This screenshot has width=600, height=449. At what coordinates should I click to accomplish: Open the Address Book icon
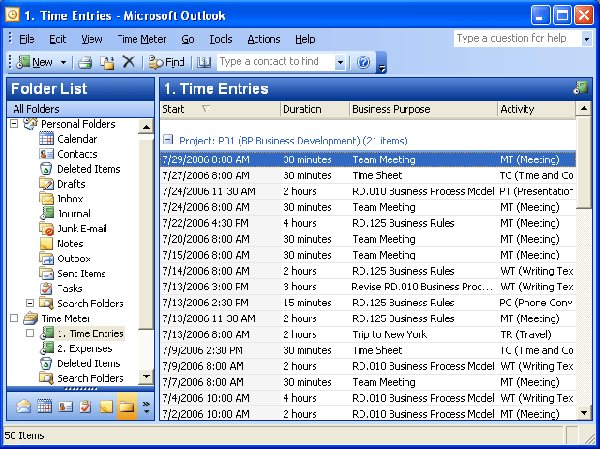point(204,62)
